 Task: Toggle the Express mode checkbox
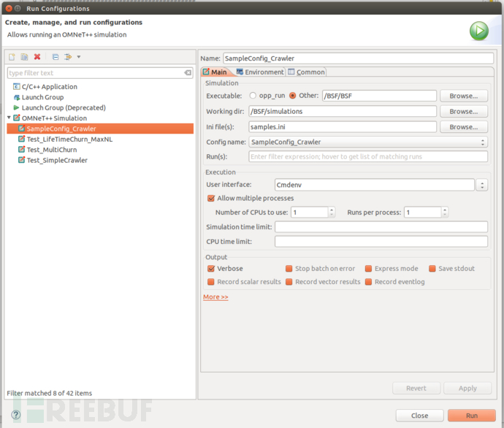(368, 268)
